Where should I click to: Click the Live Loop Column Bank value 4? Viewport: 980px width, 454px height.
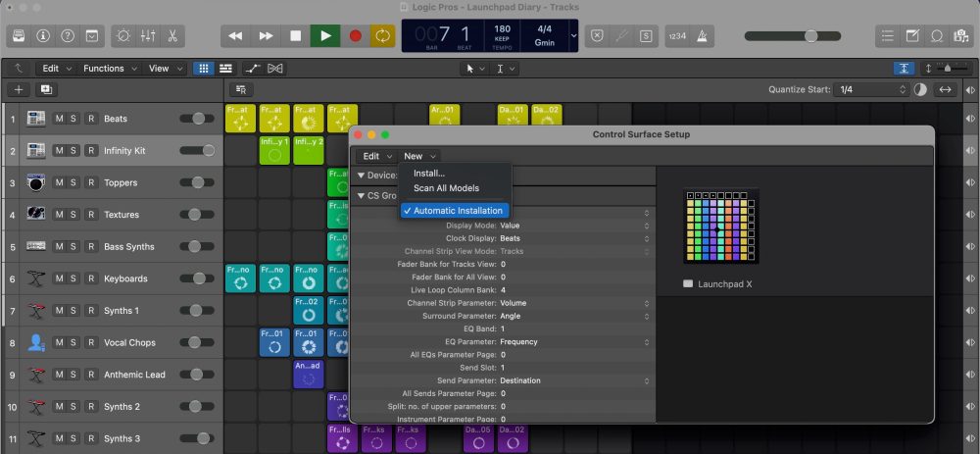[x=503, y=290]
